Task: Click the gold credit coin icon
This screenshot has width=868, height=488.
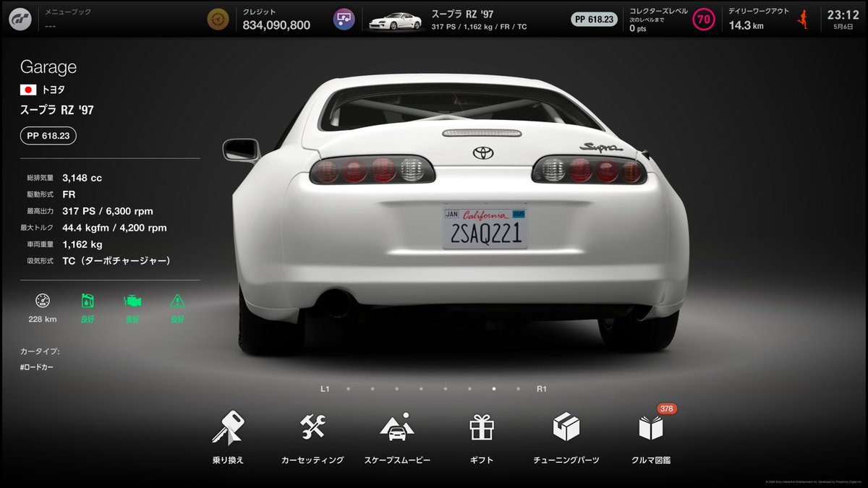Action: (x=218, y=20)
